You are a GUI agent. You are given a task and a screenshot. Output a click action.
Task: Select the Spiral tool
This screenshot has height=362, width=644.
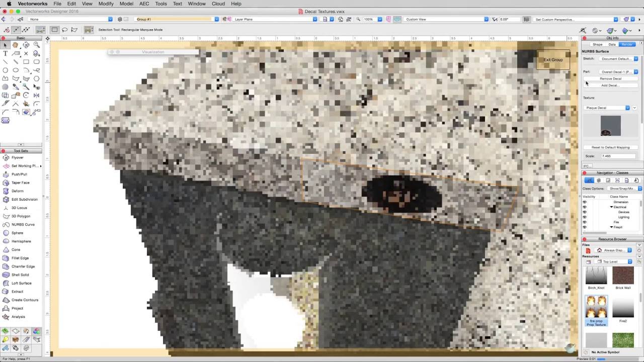[x=6, y=86]
